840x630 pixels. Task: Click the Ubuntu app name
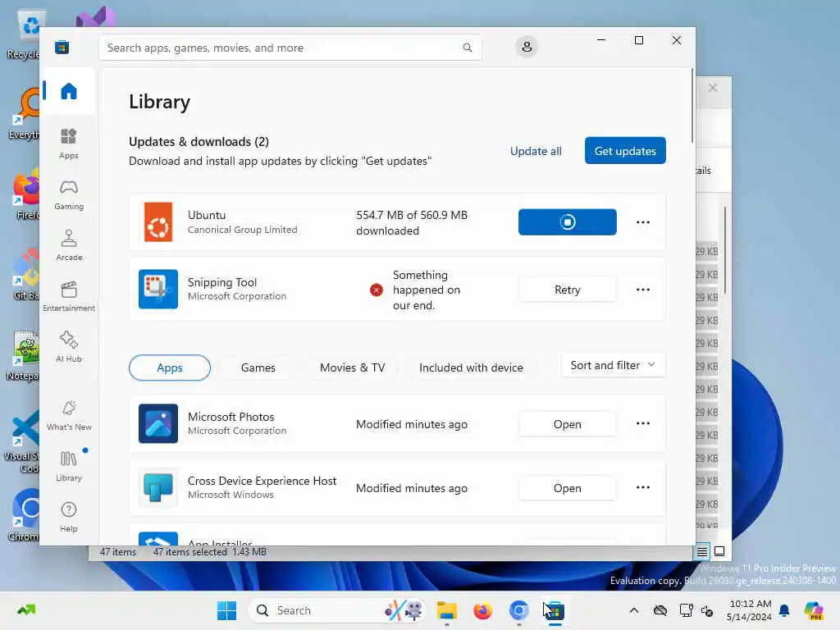206,215
